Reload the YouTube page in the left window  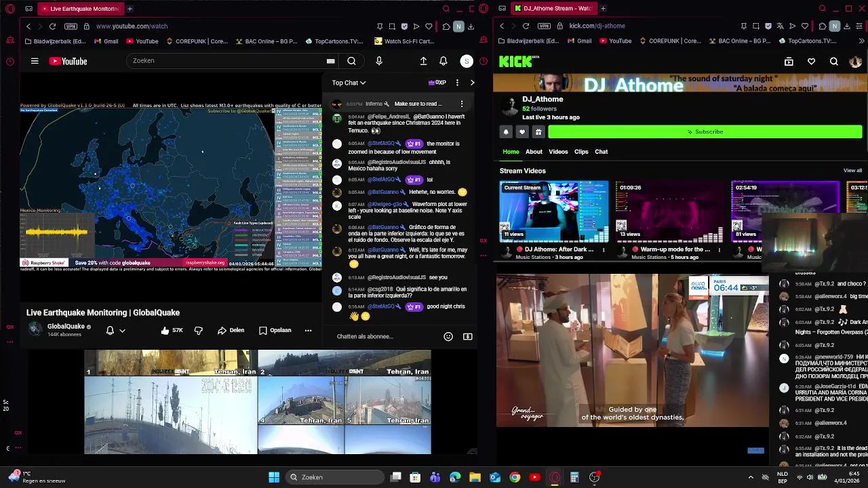(52, 26)
